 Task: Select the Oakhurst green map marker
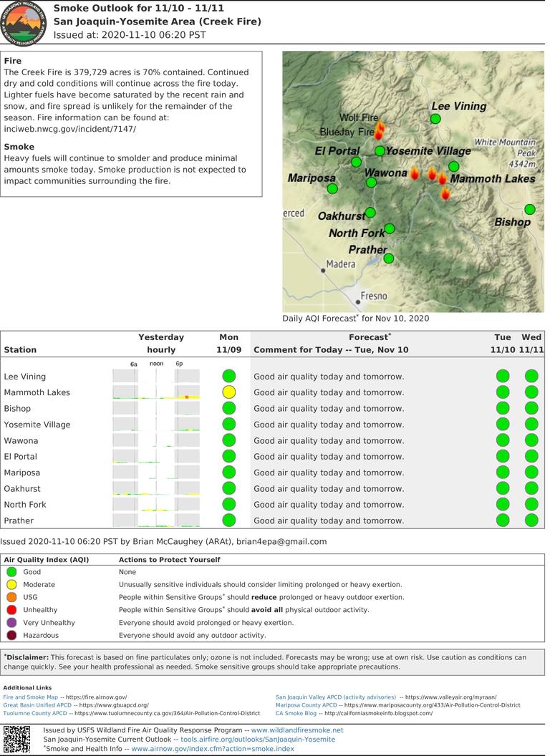370,212
